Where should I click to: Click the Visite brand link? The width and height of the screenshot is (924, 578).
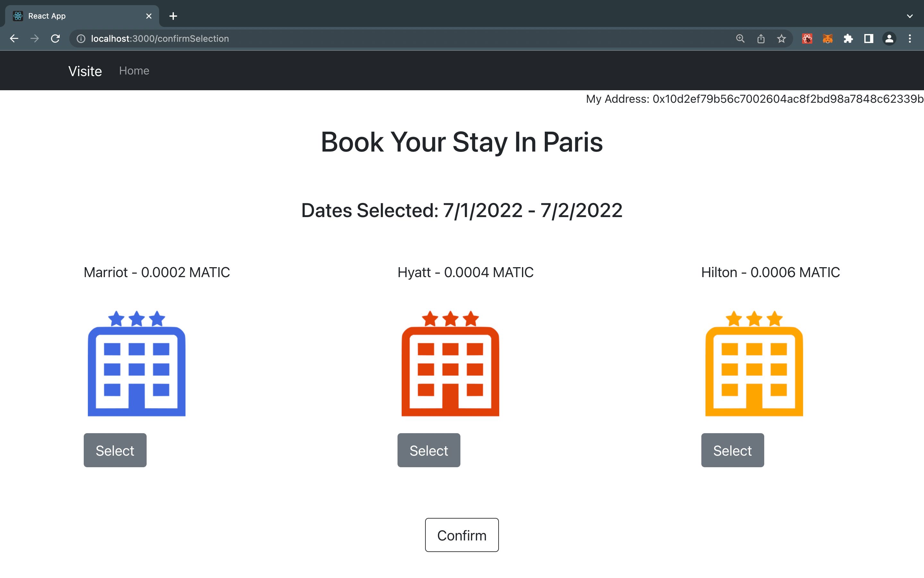85,71
